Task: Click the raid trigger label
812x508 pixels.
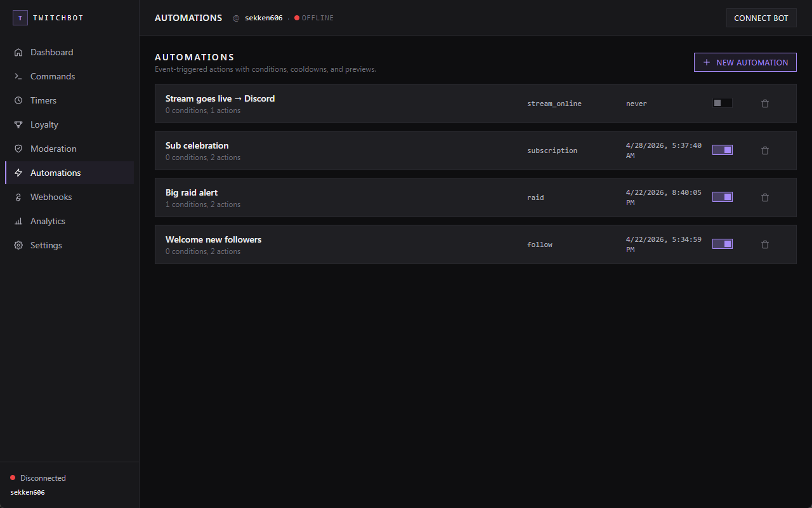Action: (535, 197)
